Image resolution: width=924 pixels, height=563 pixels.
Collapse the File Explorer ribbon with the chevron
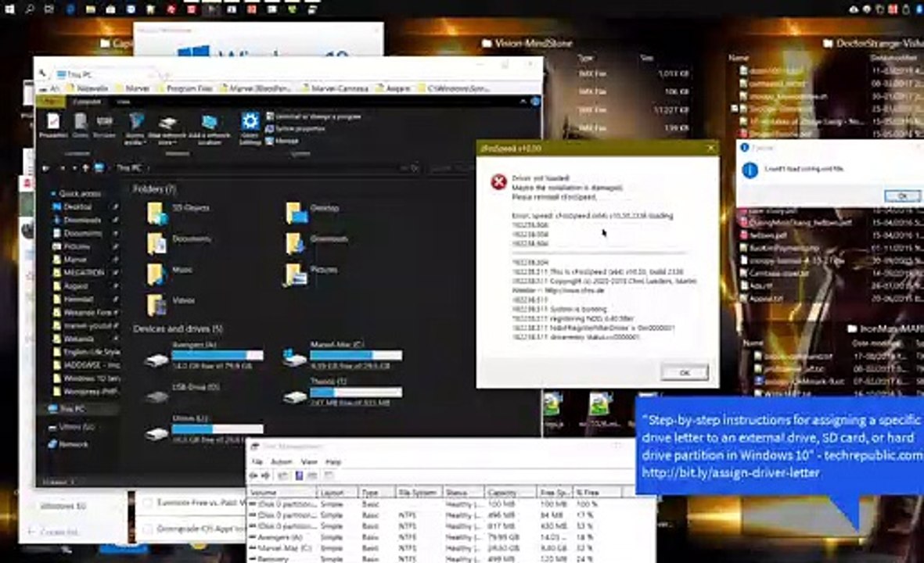(523, 102)
